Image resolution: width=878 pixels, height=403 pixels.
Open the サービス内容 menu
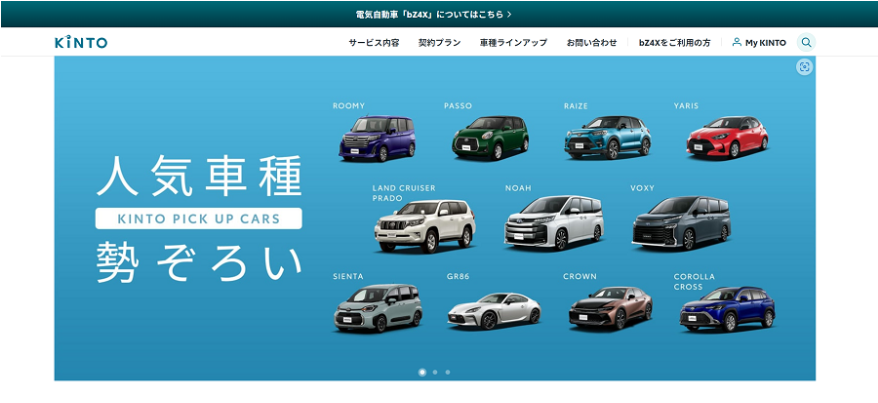click(x=374, y=43)
